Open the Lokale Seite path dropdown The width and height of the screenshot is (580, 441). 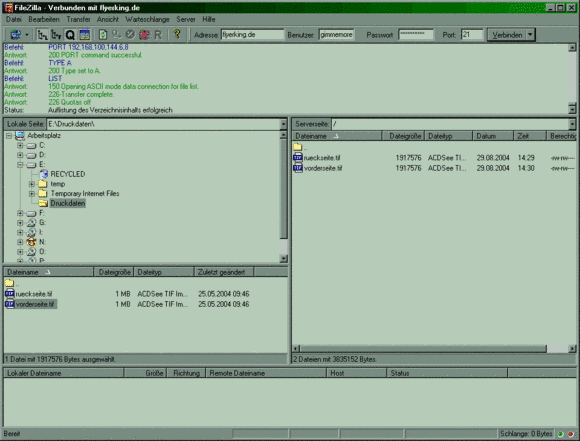(x=283, y=124)
